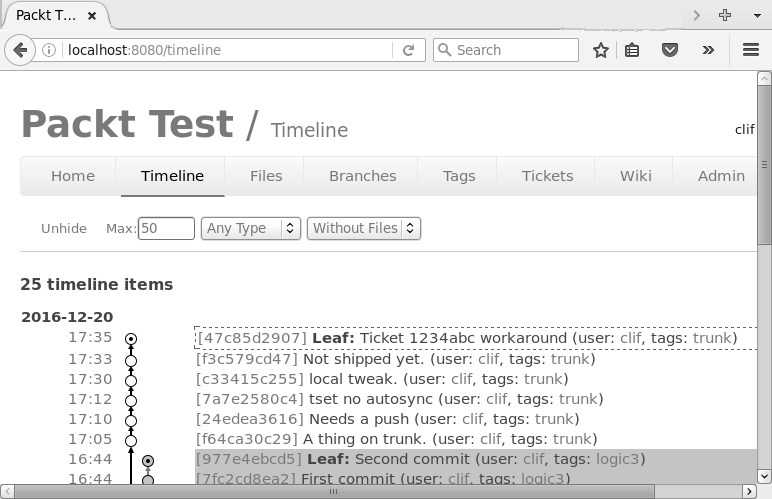Open a new tab with plus icon
The image size is (772, 499).
tap(725, 15)
